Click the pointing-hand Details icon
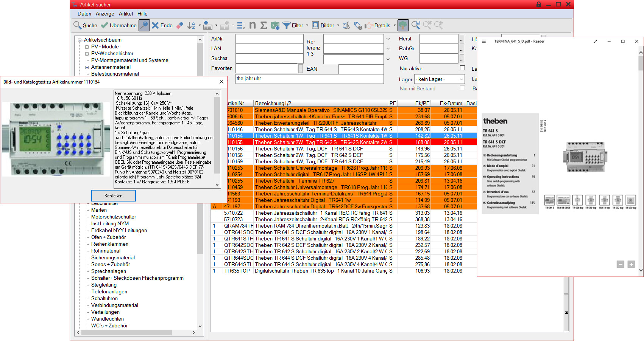 click(369, 25)
